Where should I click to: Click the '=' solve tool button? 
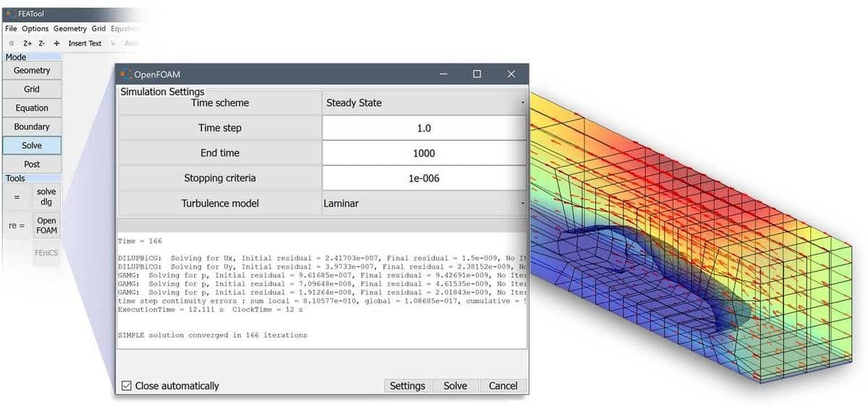(17, 197)
